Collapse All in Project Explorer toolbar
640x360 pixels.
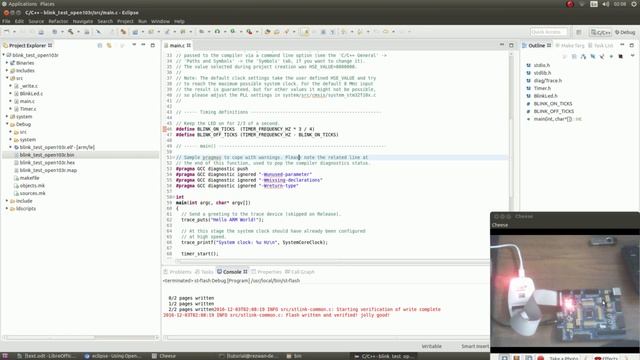[x=100, y=45]
